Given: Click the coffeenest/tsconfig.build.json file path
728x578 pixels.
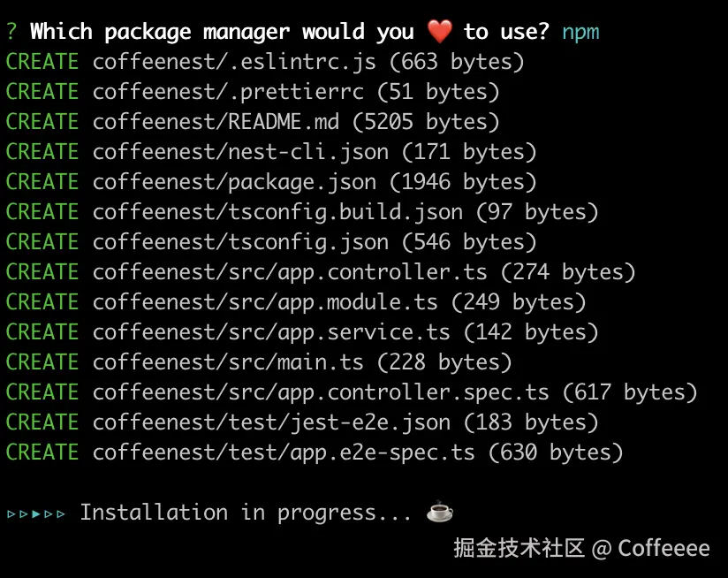Looking at the screenshot, I should [277, 212].
